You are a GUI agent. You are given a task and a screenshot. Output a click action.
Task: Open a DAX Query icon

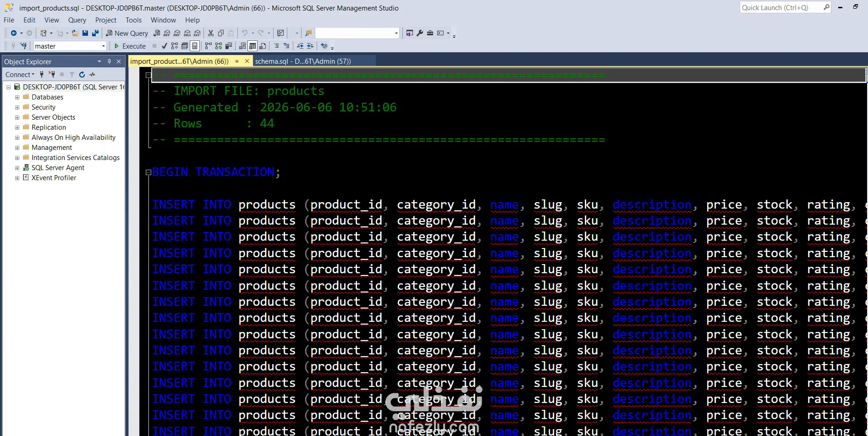pyautogui.click(x=197, y=33)
